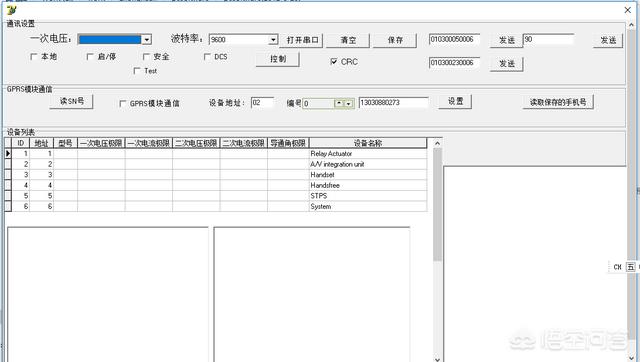Click the 一次电流极限 column header
Viewport: 640px width, 362px height.
coord(149,143)
